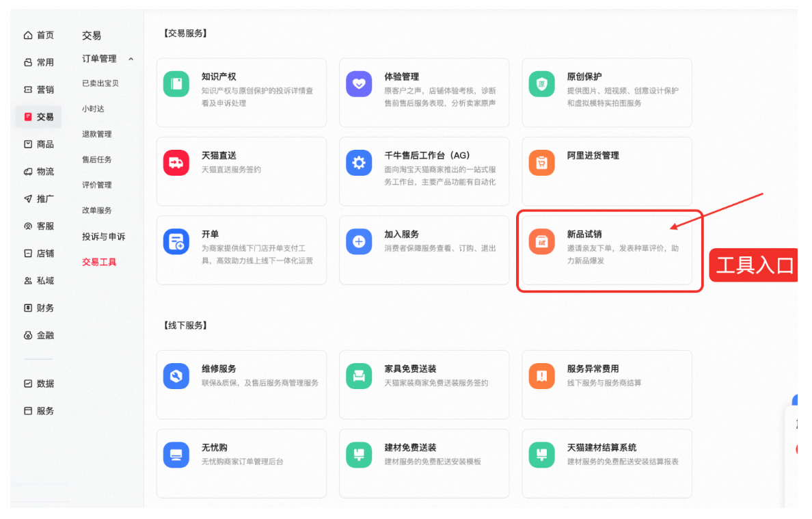Click the 推广 paper plane icon
Image resolution: width=812 pixels, height=519 pixels.
tap(28, 199)
